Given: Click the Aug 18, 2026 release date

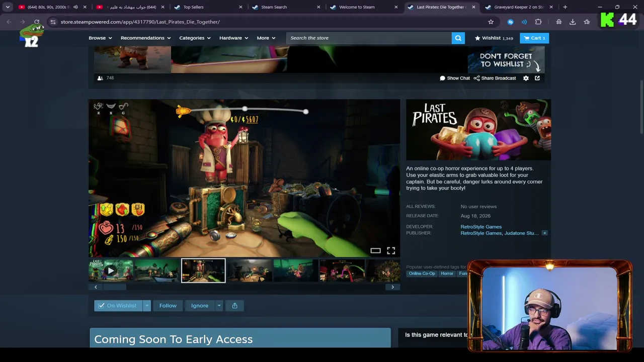Looking at the screenshot, I should [x=475, y=216].
